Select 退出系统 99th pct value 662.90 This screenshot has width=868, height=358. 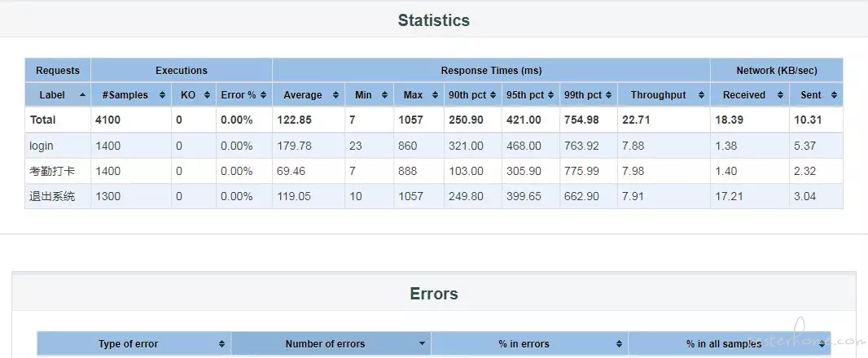581,196
